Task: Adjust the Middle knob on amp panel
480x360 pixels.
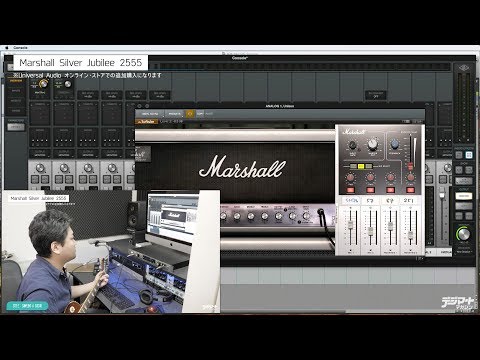Action: coord(251,216)
